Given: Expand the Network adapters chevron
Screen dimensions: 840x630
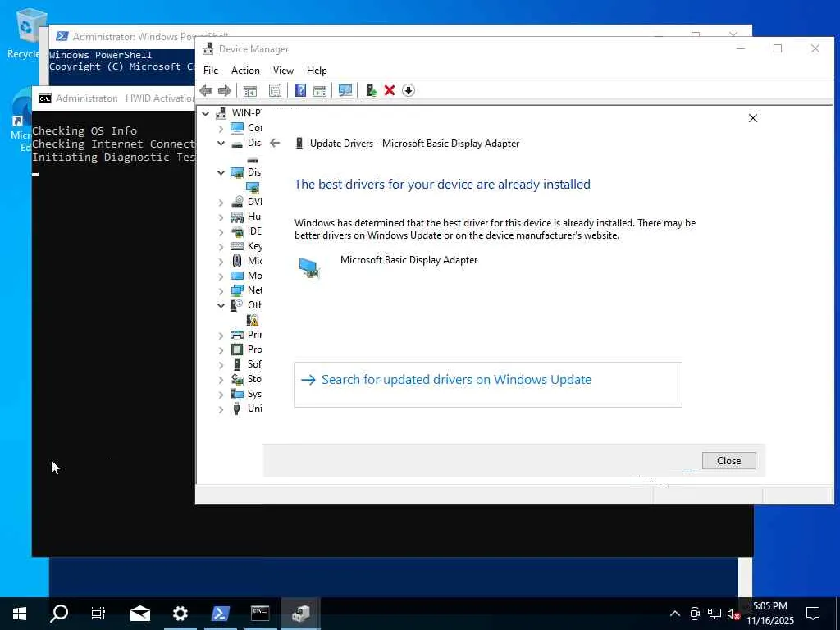Looking at the screenshot, I should pos(221,291).
